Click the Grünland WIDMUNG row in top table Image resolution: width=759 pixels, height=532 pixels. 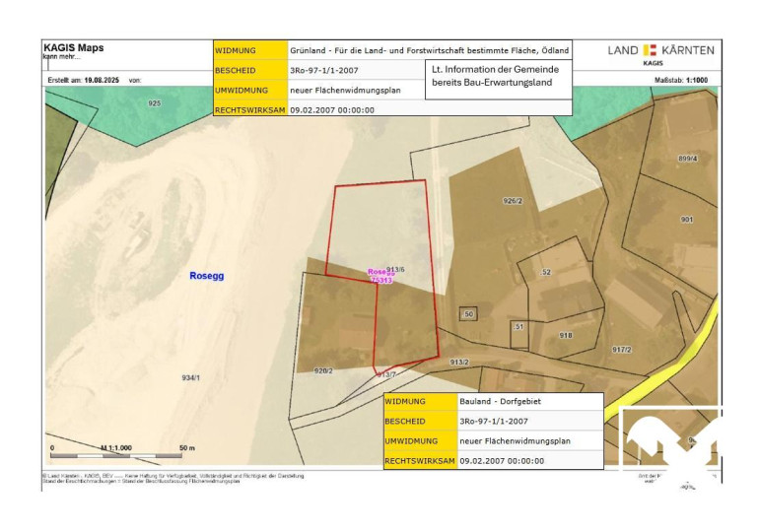tap(429, 49)
